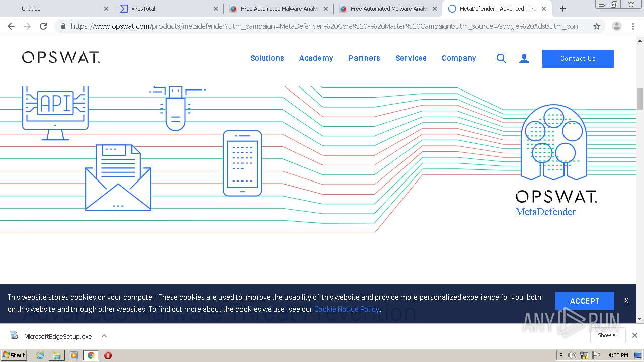Click the USB drive illustration icon
644x362 pixels.
tap(176, 109)
